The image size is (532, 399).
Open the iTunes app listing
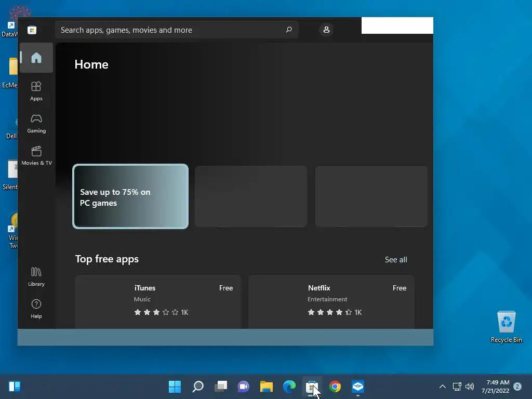(158, 302)
